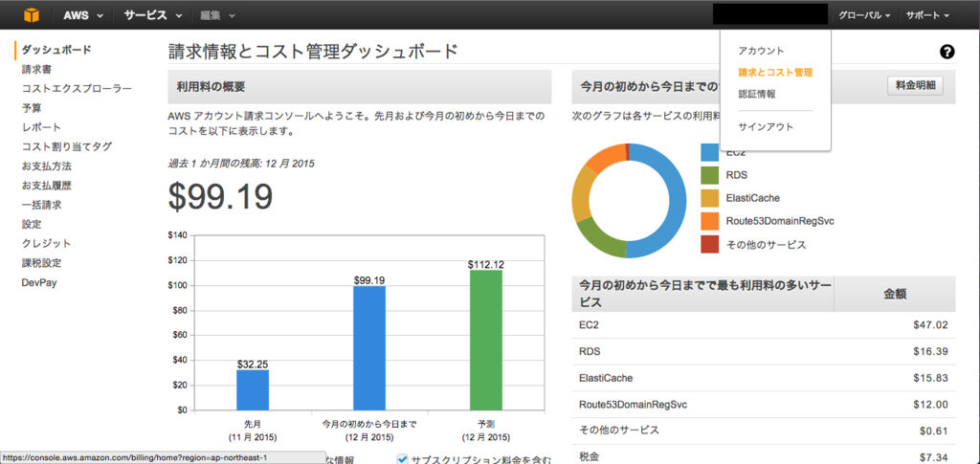Click the ElastiCache table row
This screenshot has width=980, height=464.
[763, 378]
